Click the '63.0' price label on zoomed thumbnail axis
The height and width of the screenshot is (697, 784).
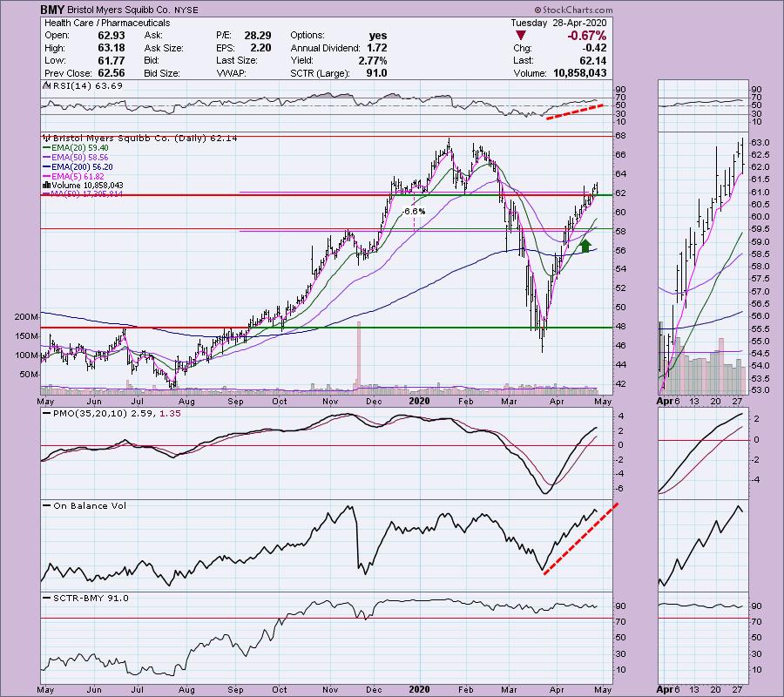pos(760,143)
